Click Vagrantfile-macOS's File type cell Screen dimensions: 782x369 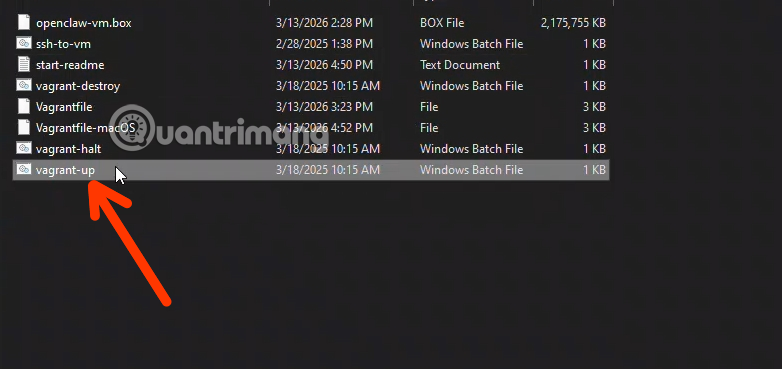pyautogui.click(x=429, y=128)
